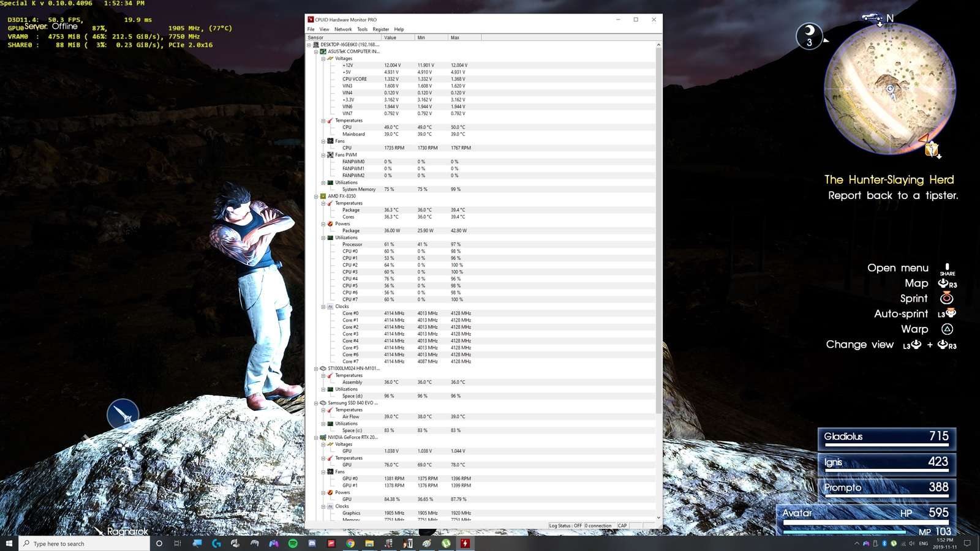This screenshot has height=551, width=980.
Task: Click the motherboard Fans PWM group icon
Action: (x=331, y=155)
